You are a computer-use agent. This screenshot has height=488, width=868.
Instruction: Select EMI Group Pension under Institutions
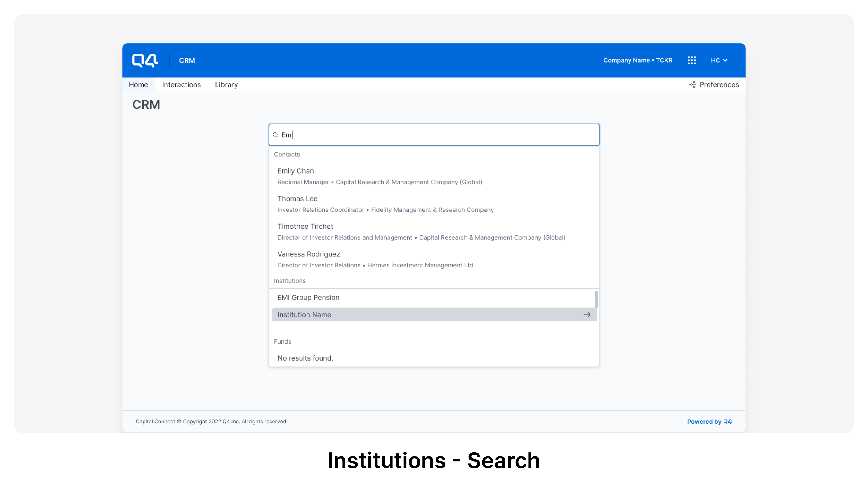tap(308, 297)
